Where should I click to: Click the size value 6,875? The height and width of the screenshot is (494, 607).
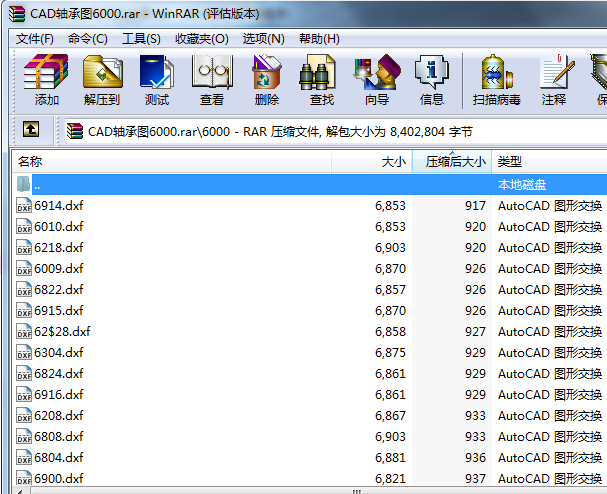coord(390,353)
